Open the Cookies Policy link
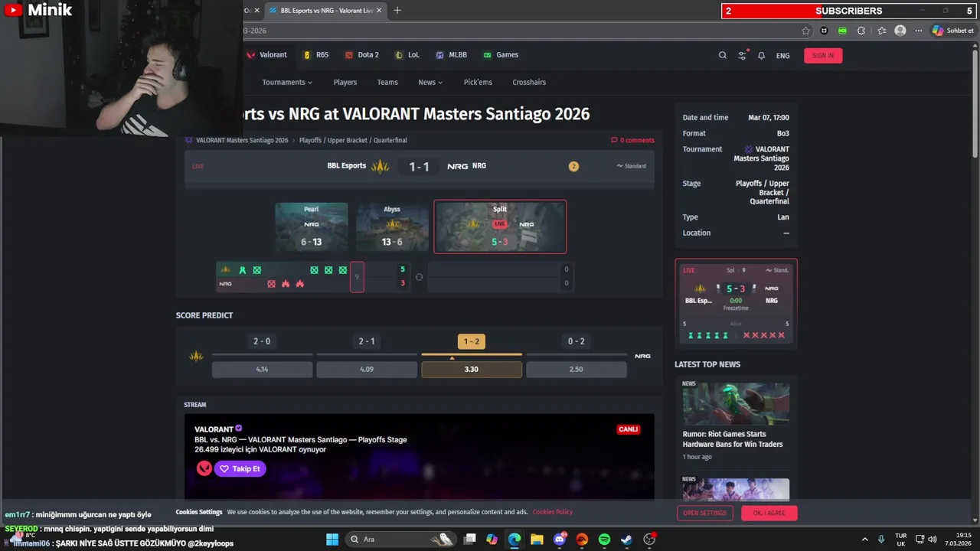 click(553, 512)
